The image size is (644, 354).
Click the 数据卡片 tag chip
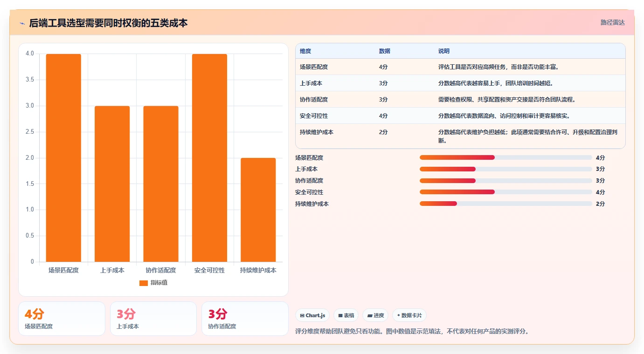tap(409, 315)
